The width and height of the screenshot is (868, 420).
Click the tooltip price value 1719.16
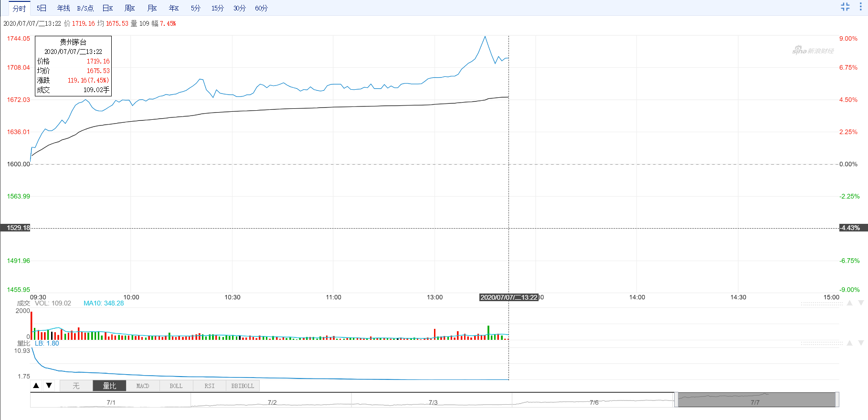click(98, 61)
